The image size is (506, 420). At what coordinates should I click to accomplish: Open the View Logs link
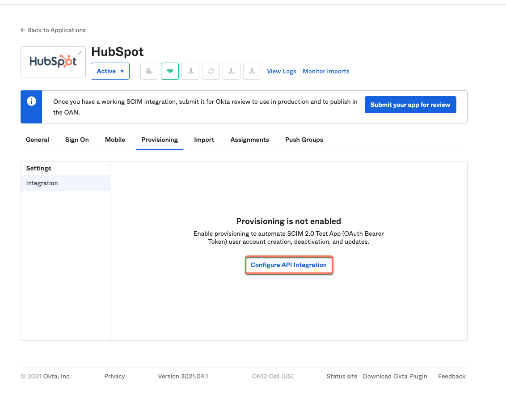tap(282, 71)
